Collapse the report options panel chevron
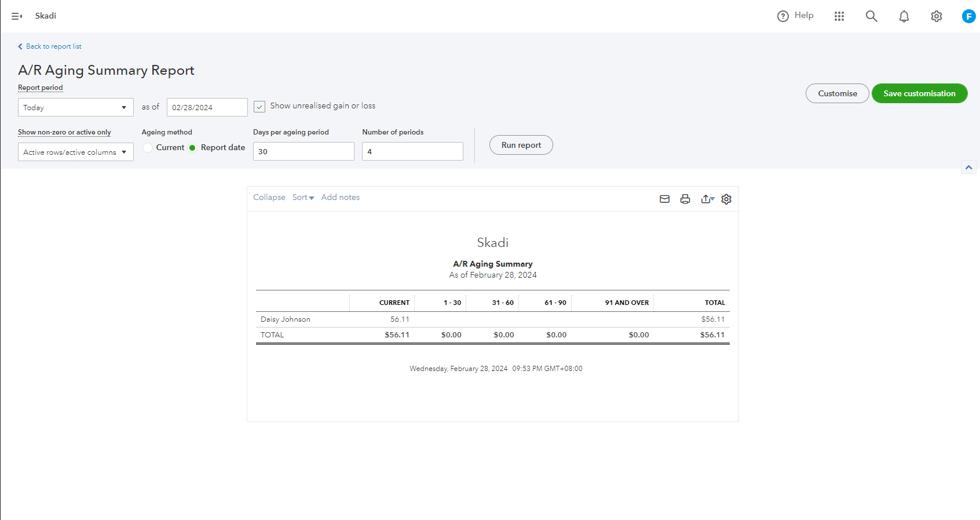This screenshot has height=520, width=980. click(x=968, y=168)
